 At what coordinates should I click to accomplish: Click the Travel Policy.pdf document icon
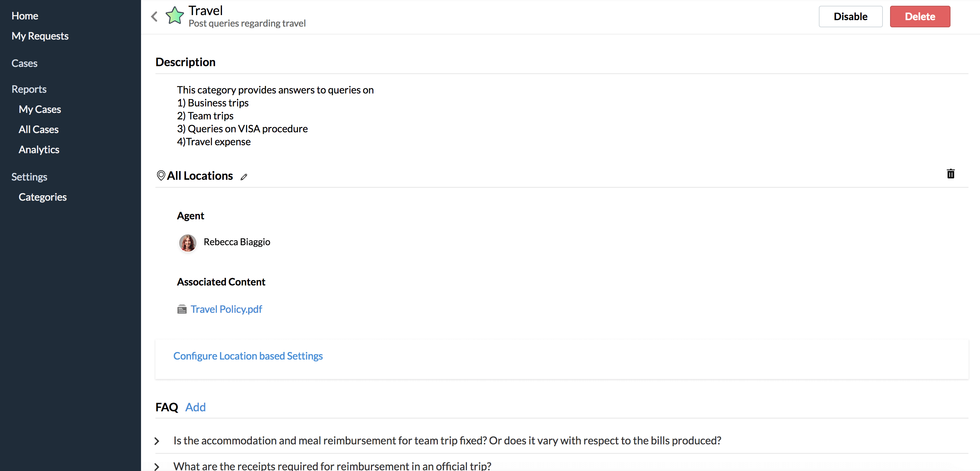(182, 309)
